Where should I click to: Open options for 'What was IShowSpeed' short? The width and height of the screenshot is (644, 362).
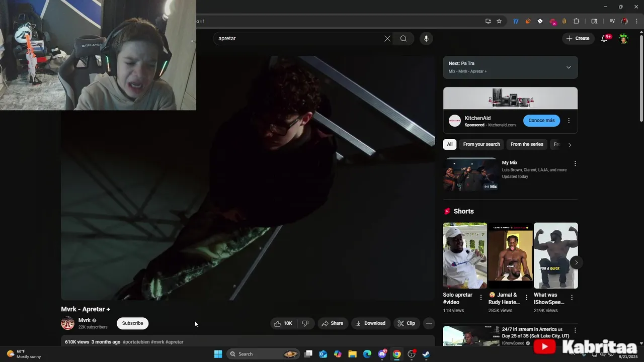pyautogui.click(x=572, y=298)
